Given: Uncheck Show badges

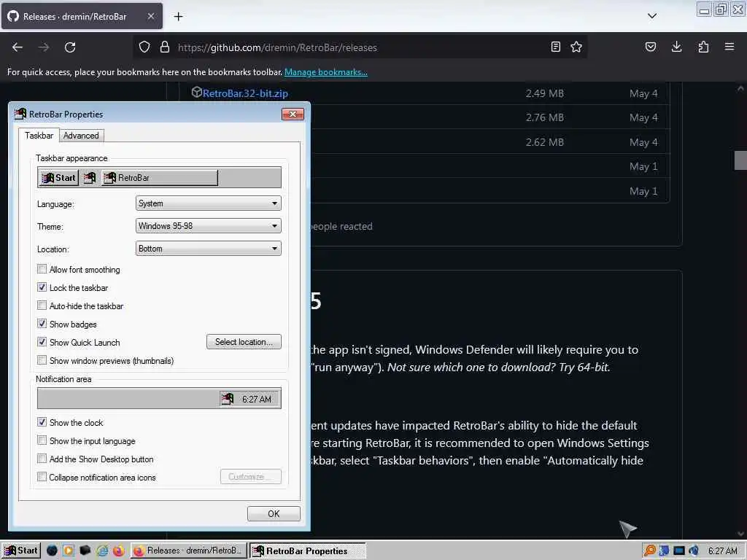Looking at the screenshot, I should point(42,324).
